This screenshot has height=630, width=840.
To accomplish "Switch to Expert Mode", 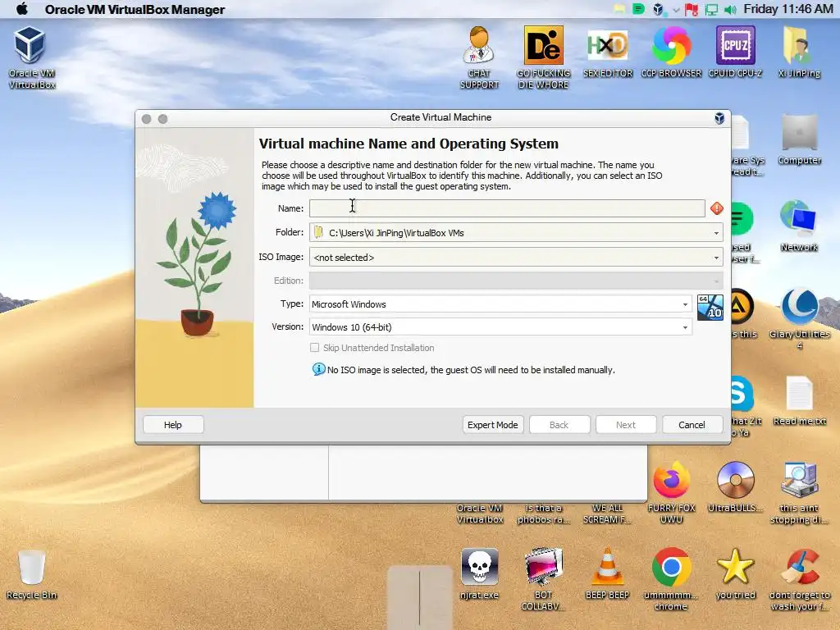I will click(492, 425).
